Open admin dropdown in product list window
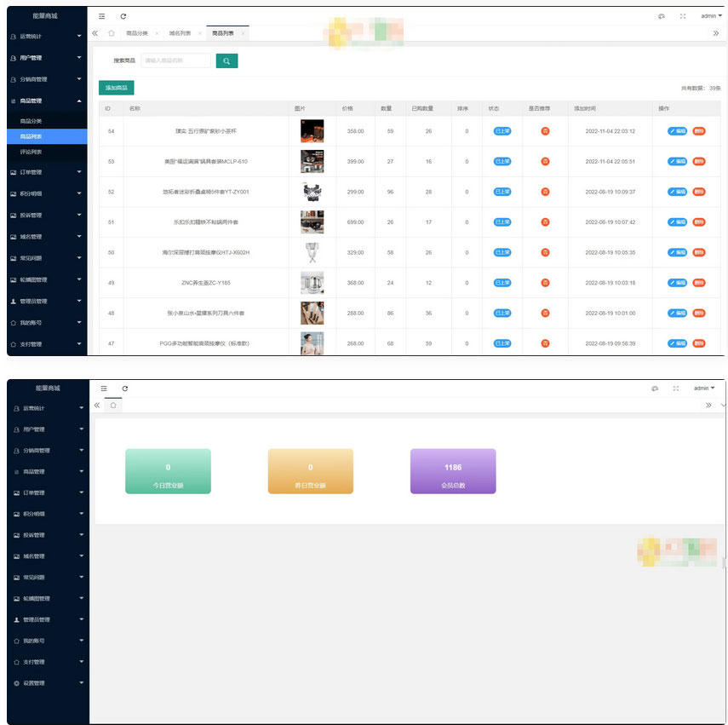The height and width of the screenshot is (725, 728). (711, 16)
